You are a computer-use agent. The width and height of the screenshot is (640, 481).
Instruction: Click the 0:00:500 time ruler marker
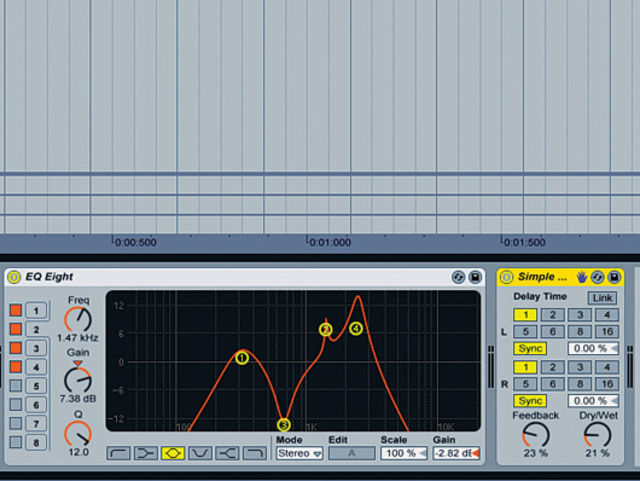(x=135, y=243)
